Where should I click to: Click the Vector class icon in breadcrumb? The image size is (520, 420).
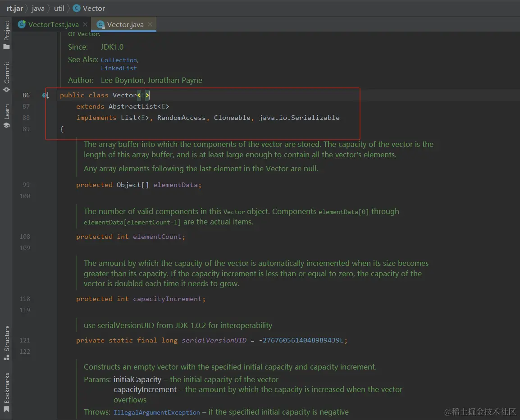tap(77, 8)
